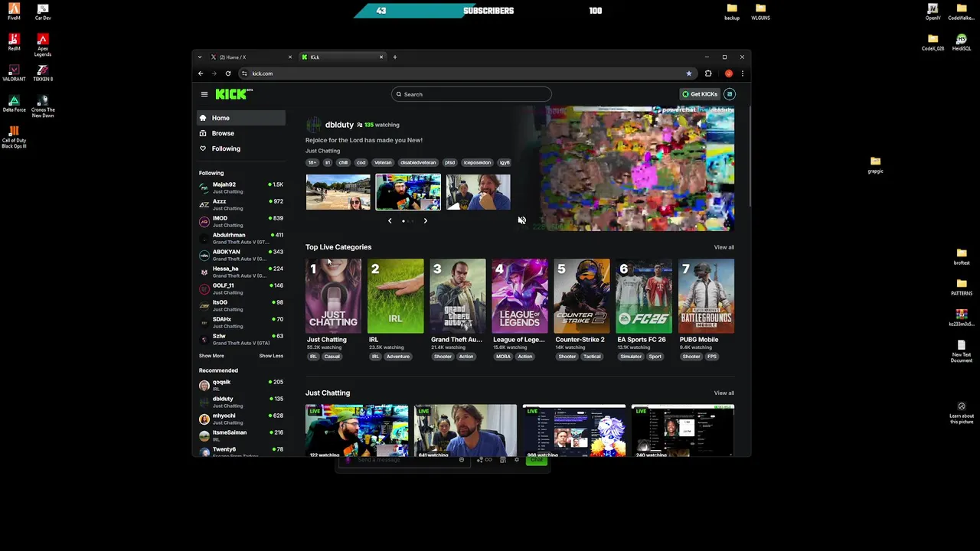980x551 pixels.
Task: Open Just Chatting category card
Action: pos(333,297)
